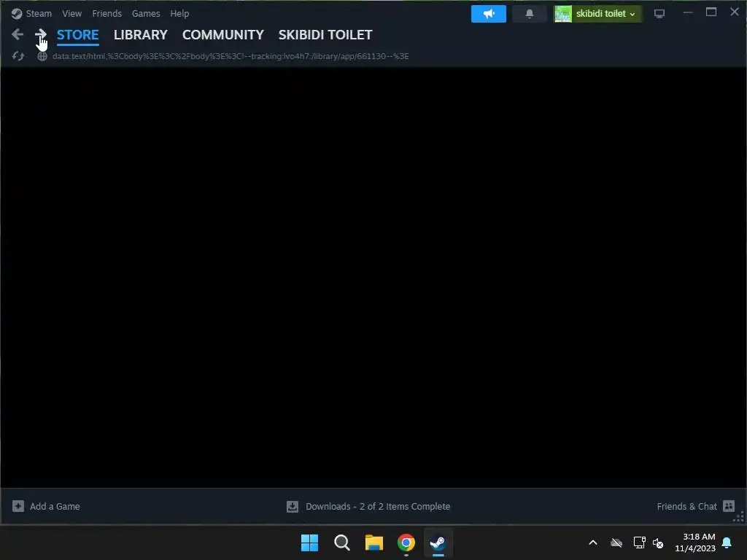Open the Windows notification bell

click(x=727, y=542)
